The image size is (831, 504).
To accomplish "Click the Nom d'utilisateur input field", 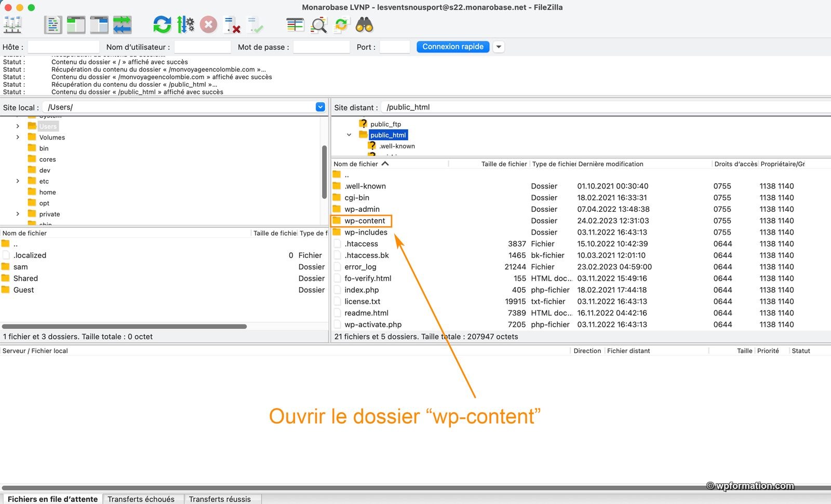I will (203, 47).
